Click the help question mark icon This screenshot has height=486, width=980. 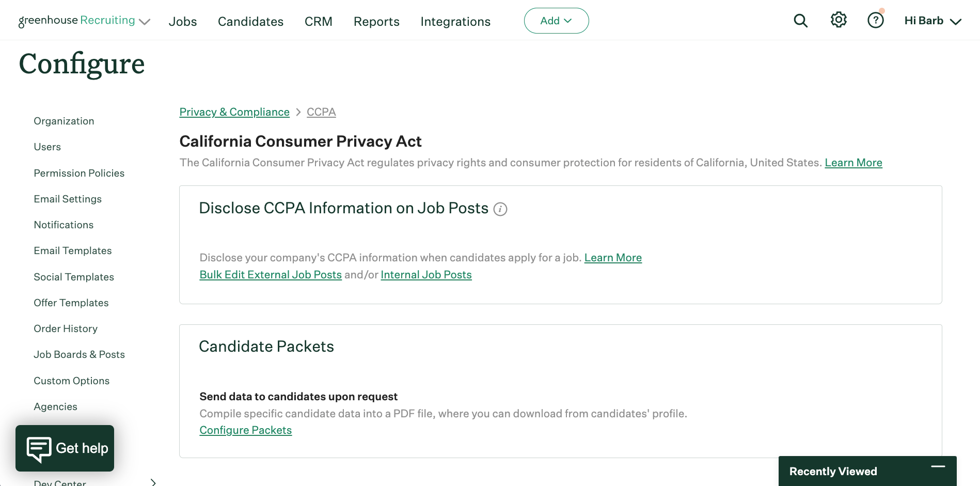(x=875, y=21)
